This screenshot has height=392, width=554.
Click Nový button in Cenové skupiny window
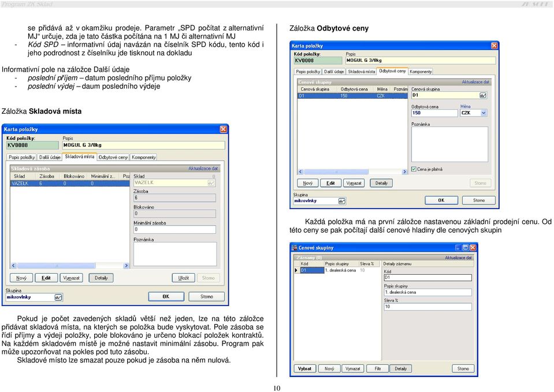329,369
